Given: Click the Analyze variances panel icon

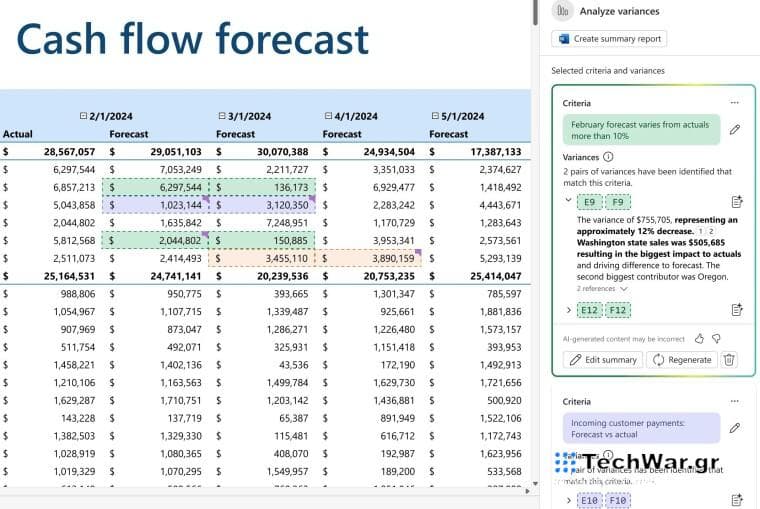Looking at the screenshot, I should [x=563, y=12].
